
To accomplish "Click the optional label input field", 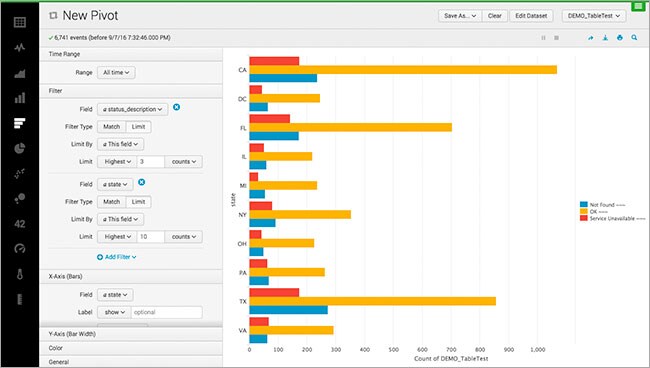I will point(167,312).
